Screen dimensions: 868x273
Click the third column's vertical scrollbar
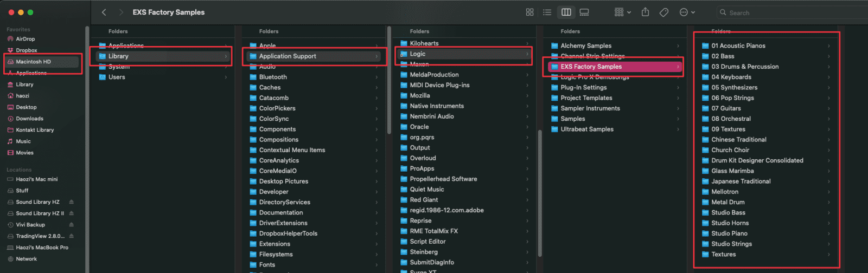click(540, 193)
